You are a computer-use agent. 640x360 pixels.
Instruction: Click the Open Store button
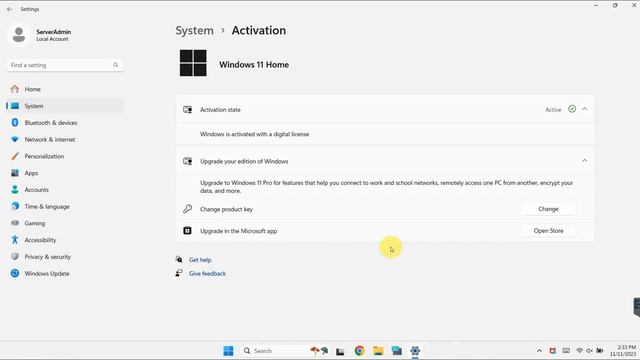click(548, 231)
